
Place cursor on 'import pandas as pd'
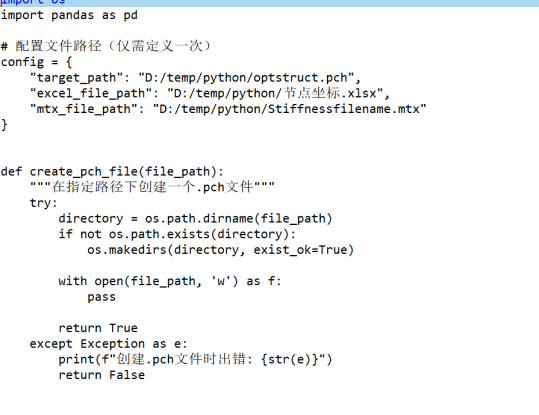[x=69, y=15]
